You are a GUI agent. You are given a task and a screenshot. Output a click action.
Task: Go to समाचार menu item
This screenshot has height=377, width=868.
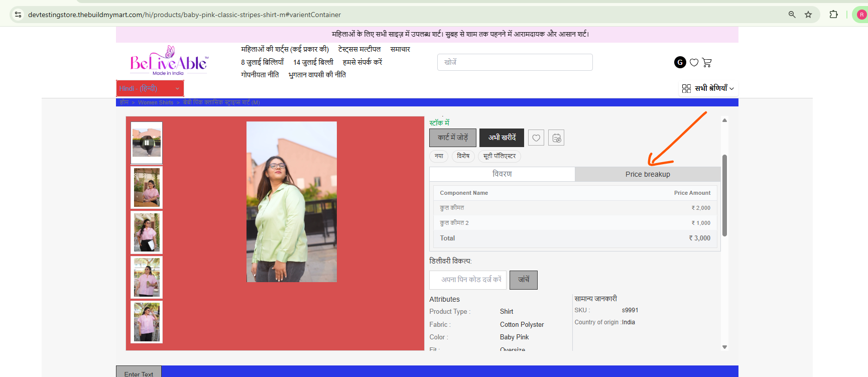[400, 49]
